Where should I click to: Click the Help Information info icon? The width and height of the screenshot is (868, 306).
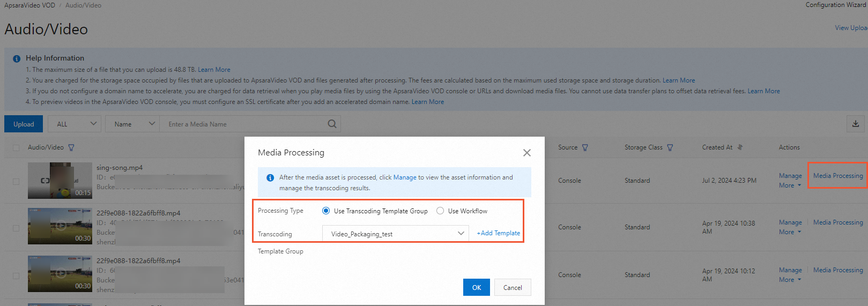[17, 58]
